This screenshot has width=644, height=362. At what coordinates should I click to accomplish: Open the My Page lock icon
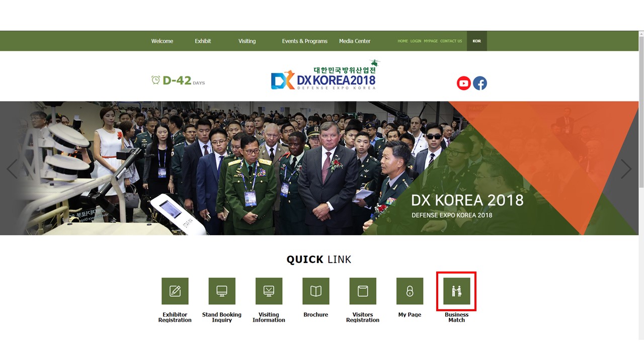tap(410, 291)
